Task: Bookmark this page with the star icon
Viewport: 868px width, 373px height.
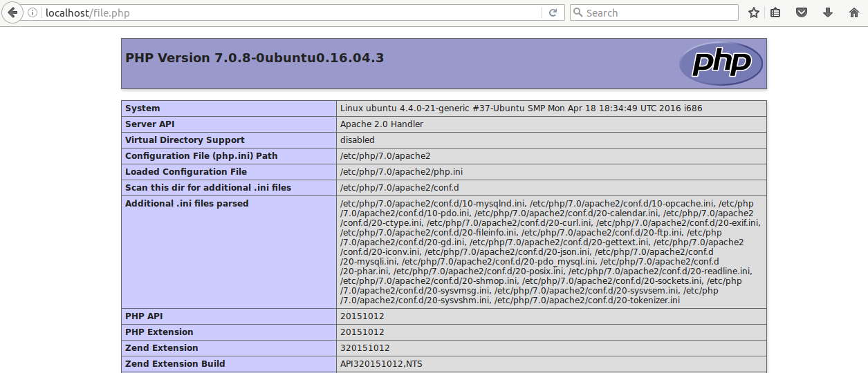Action: tap(754, 12)
